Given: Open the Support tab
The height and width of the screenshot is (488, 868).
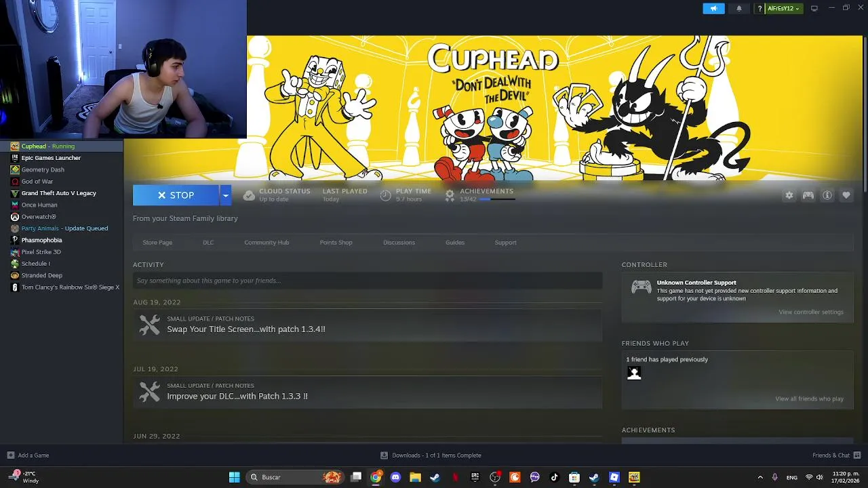Looking at the screenshot, I should click(505, 243).
